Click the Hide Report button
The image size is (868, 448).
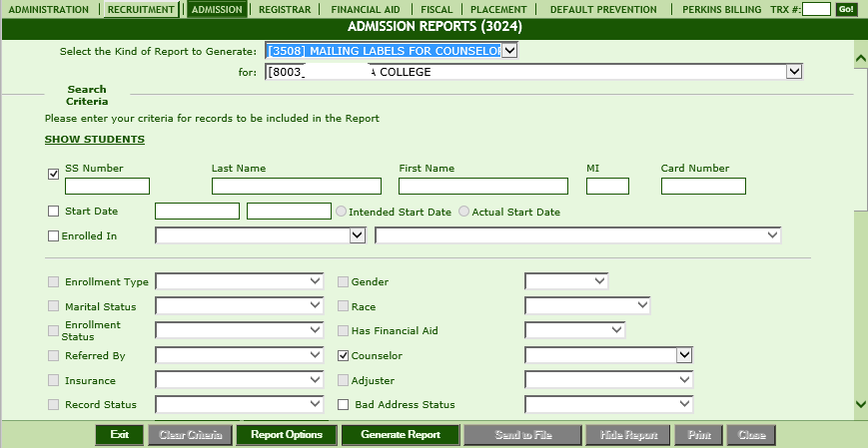click(627, 435)
